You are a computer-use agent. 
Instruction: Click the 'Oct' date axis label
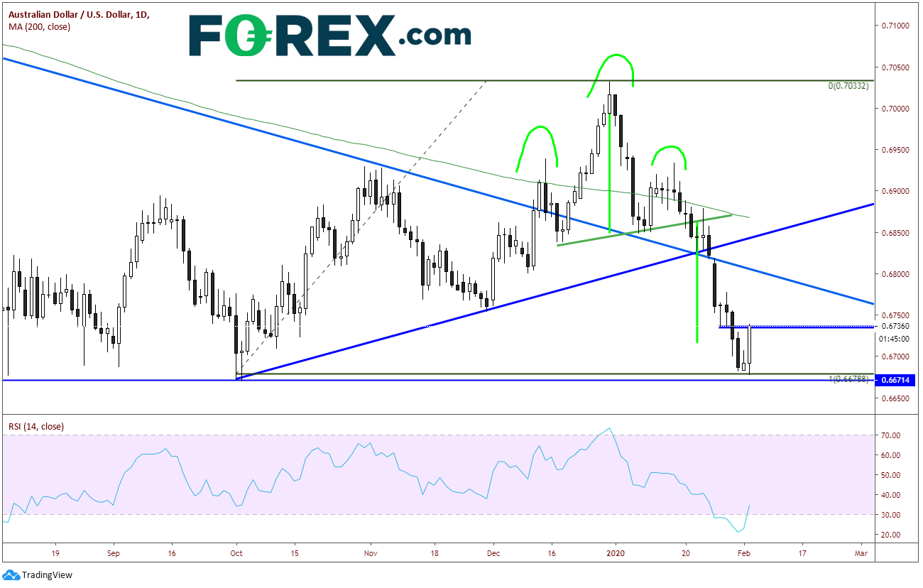pos(236,552)
